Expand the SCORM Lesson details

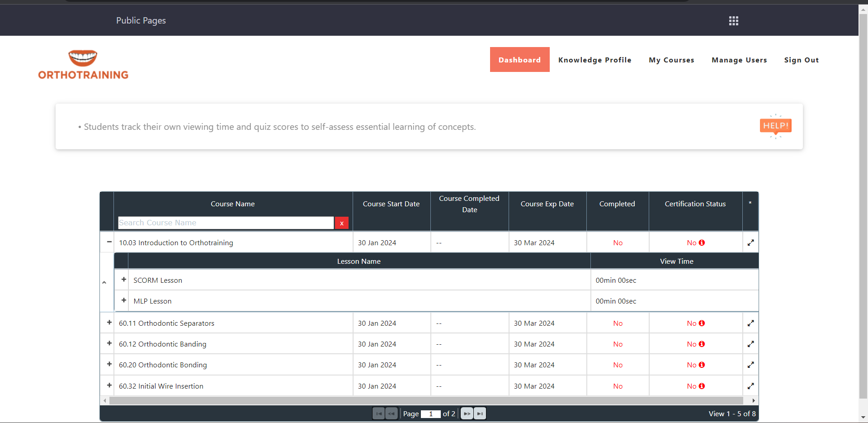click(123, 280)
